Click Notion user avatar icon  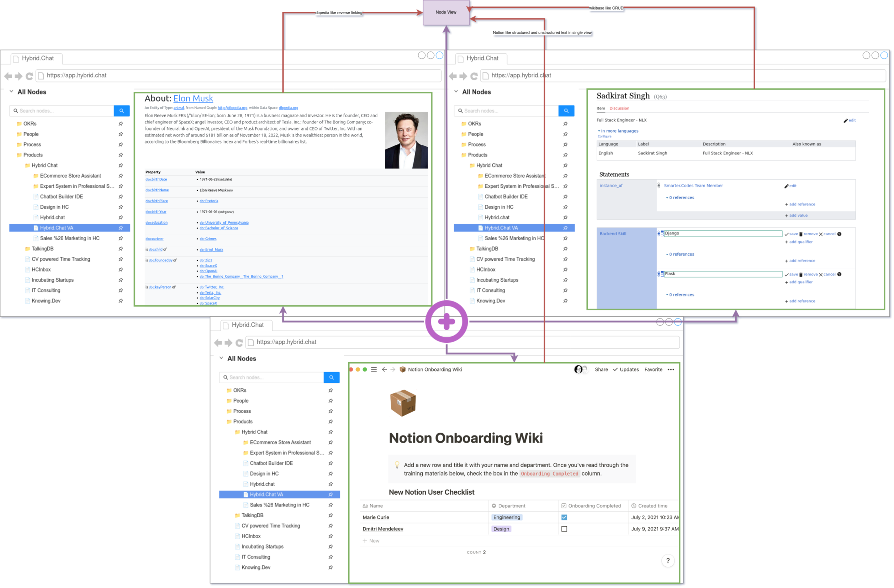(x=579, y=370)
